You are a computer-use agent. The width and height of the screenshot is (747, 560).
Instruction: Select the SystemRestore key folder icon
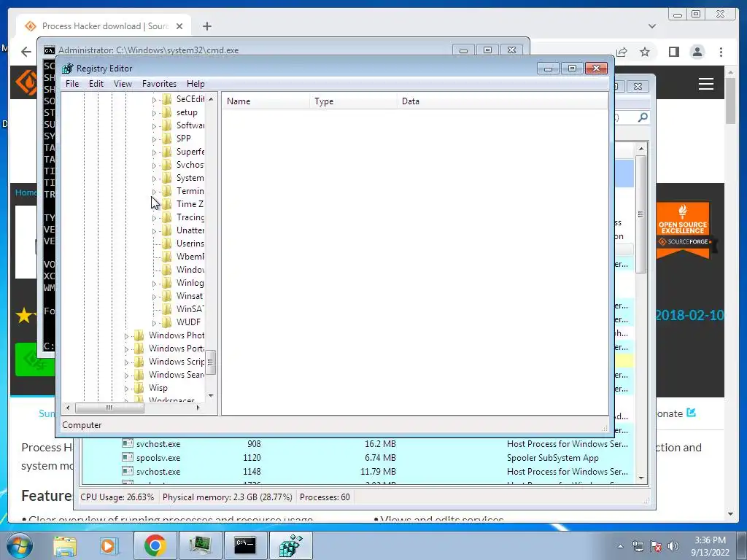(167, 178)
